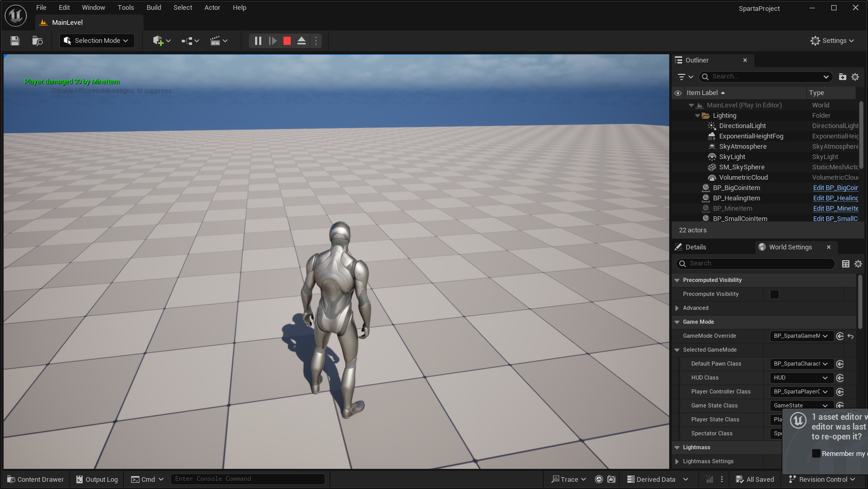Open the Outliner settings gear
Viewport: 868px width, 489px height.
(x=855, y=77)
